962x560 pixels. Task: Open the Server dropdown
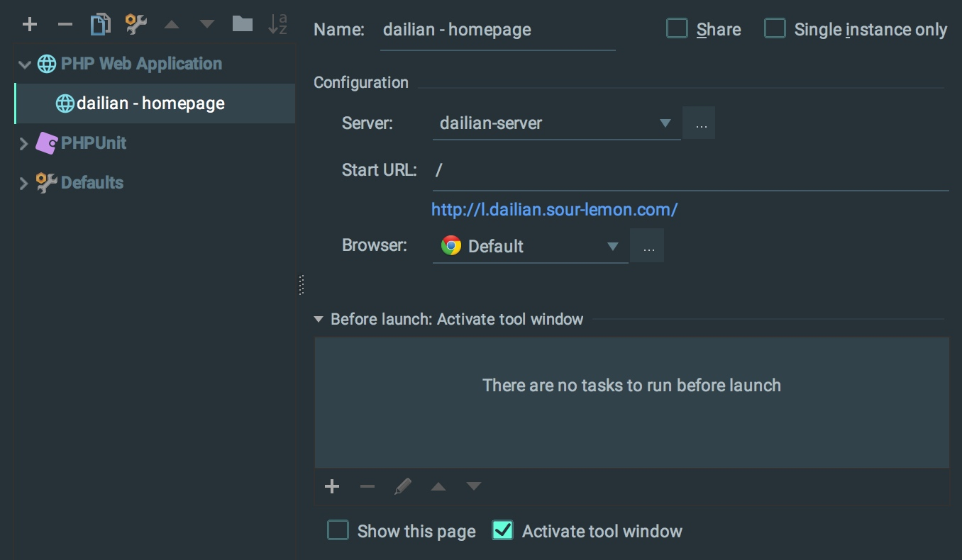click(x=556, y=123)
